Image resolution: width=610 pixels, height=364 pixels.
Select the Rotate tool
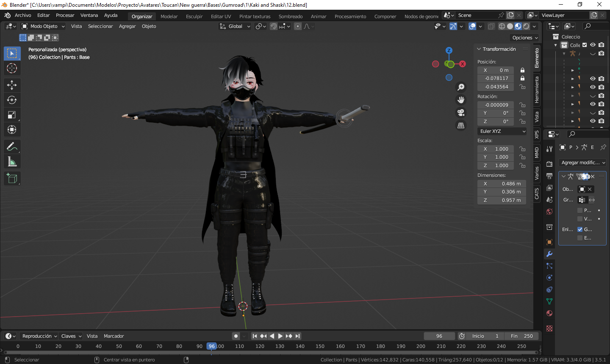(x=12, y=100)
